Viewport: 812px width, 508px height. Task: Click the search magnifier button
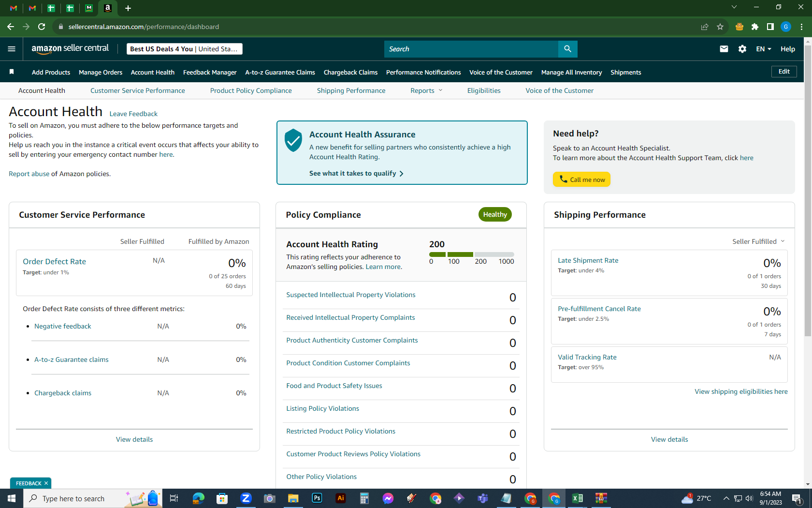pos(567,49)
